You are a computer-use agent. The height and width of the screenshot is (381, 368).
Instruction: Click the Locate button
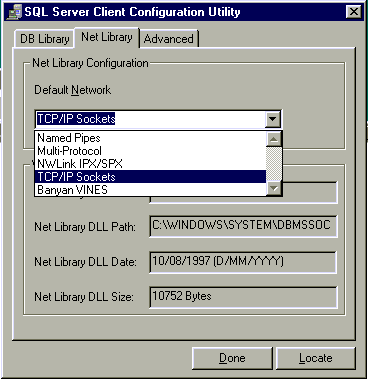click(316, 358)
